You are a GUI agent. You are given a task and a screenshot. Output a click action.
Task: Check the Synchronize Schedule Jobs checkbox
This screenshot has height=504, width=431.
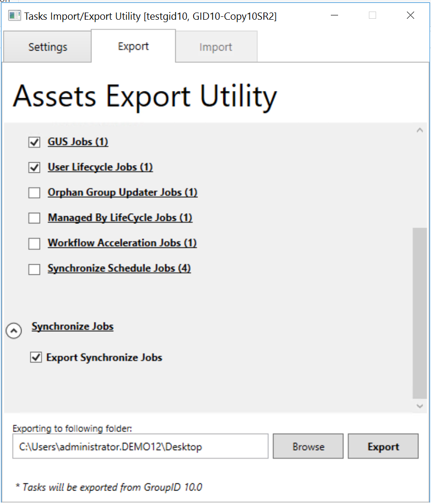[x=34, y=269]
